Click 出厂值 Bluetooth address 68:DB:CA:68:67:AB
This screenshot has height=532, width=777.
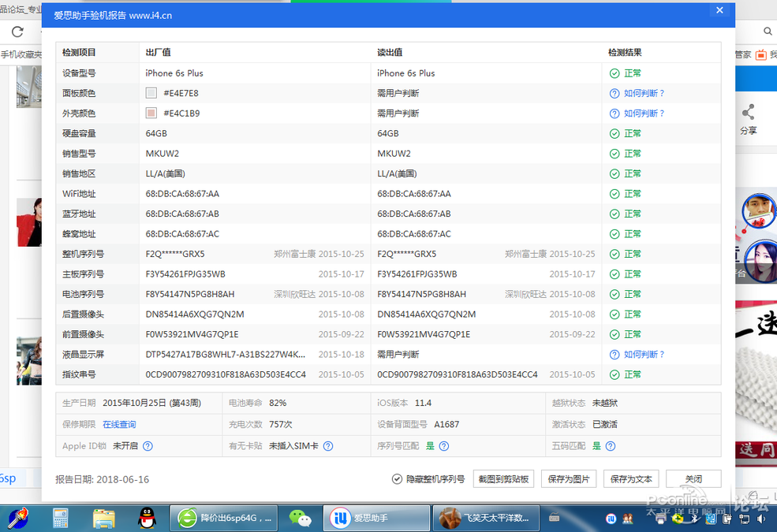(182, 214)
